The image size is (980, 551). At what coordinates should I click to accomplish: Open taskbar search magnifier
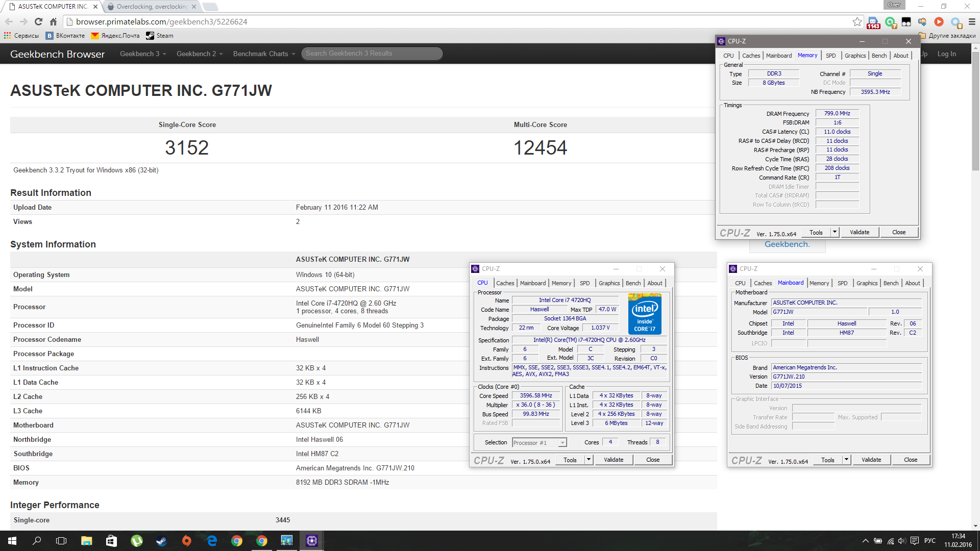click(37, 541)
